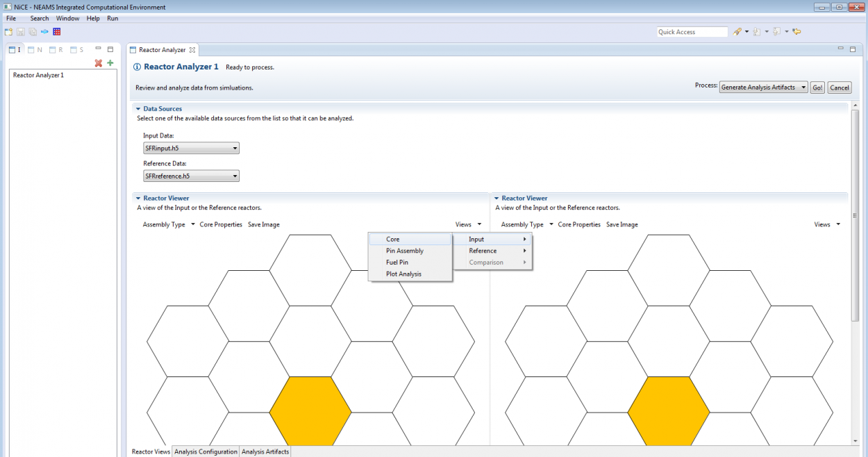Choose Pin Assembly from the submenu
Image resolution: width=868 pixels, height=457 pixels.
coord(410,251)
